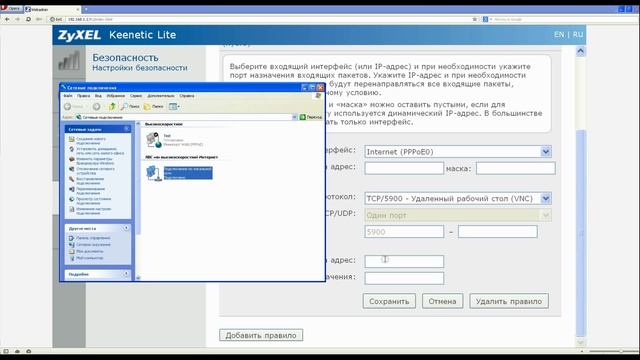Switch router interface language to EN
Viewport: 640px width, 360px height.
559,35
